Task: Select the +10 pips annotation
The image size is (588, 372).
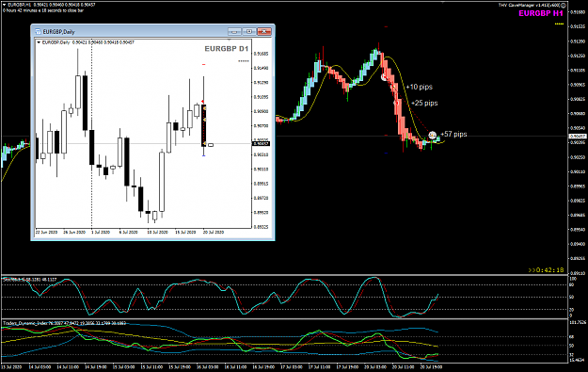Action: tap(419, 87)
